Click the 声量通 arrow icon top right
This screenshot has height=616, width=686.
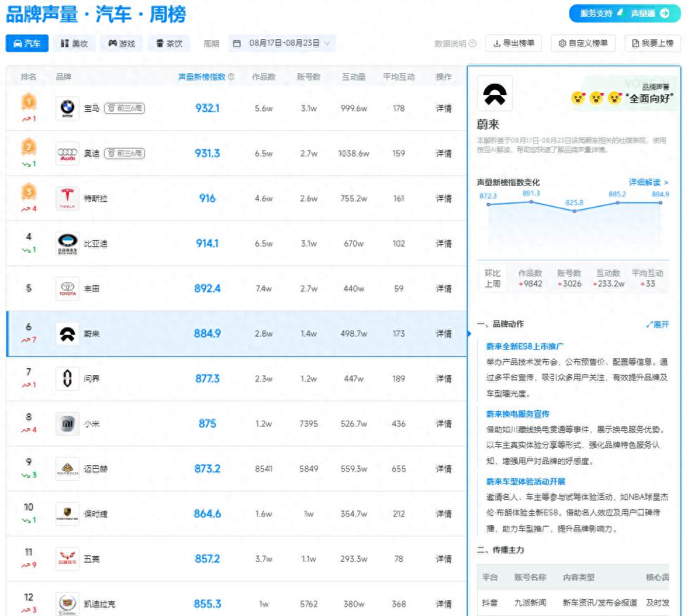click(664, 14)
